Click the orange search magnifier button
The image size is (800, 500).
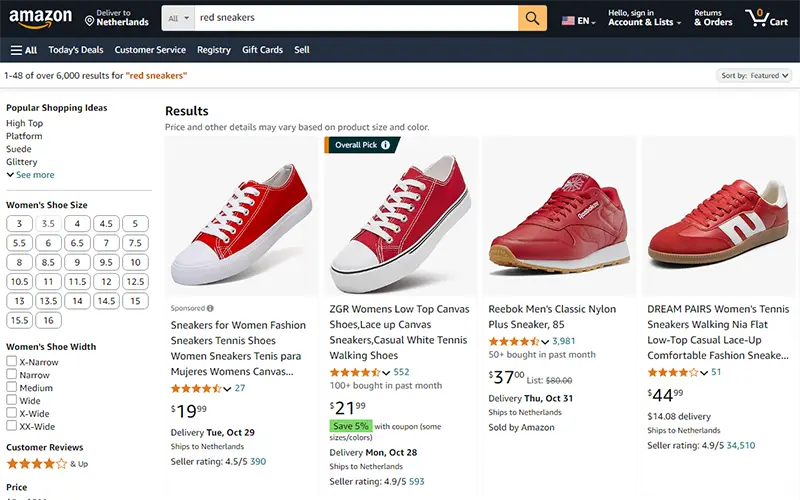pos(532,18)
